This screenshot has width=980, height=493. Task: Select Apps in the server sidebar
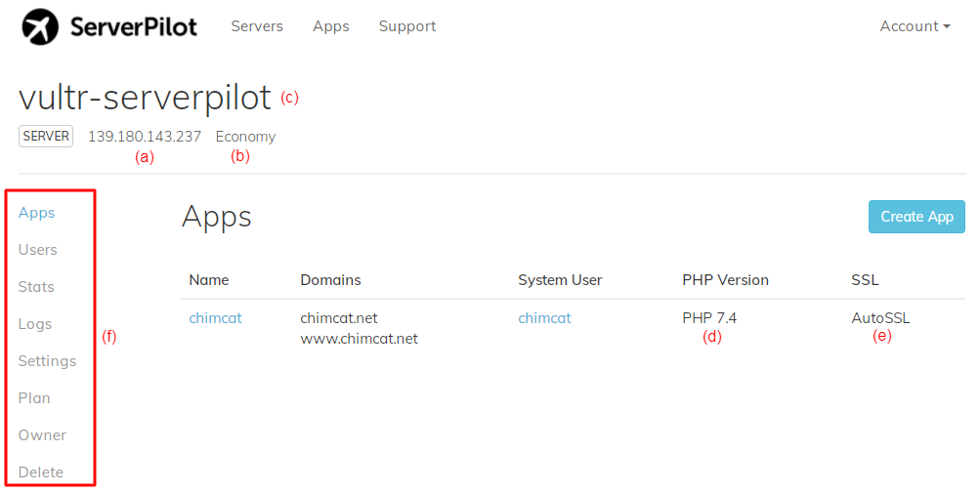coord(36,213)
